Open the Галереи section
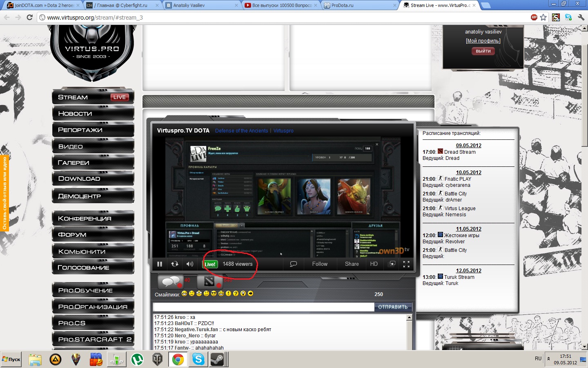The height and width of the screenshot is (368, 588). 93,163
